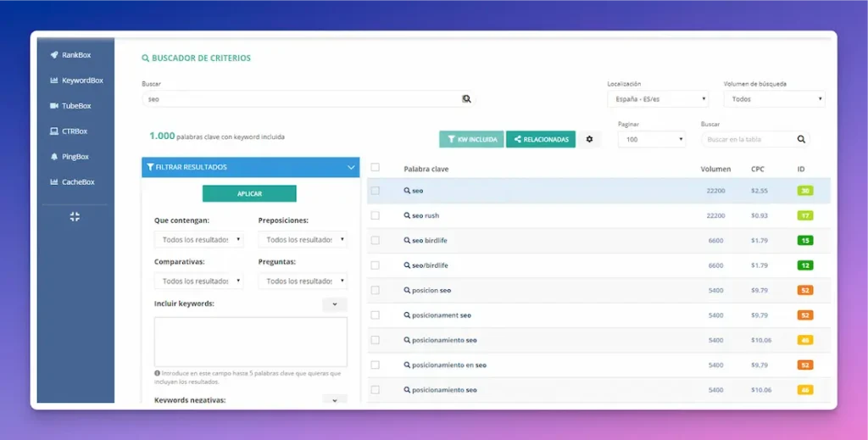Image resolution: width=868 pixels, height=440 pixels.
Task: Go to CacheBox in sidebar
Action: (78, 182)
